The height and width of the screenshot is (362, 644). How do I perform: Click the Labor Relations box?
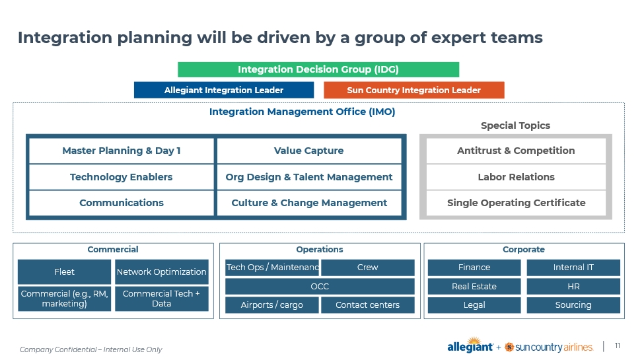[x=516, y=177]
